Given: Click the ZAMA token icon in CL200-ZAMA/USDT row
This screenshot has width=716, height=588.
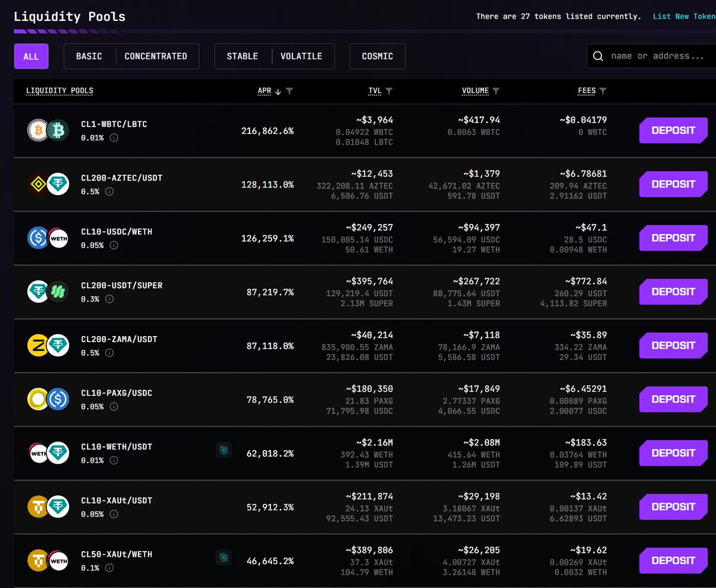Looking at the screenshot, I should (37, 345).
